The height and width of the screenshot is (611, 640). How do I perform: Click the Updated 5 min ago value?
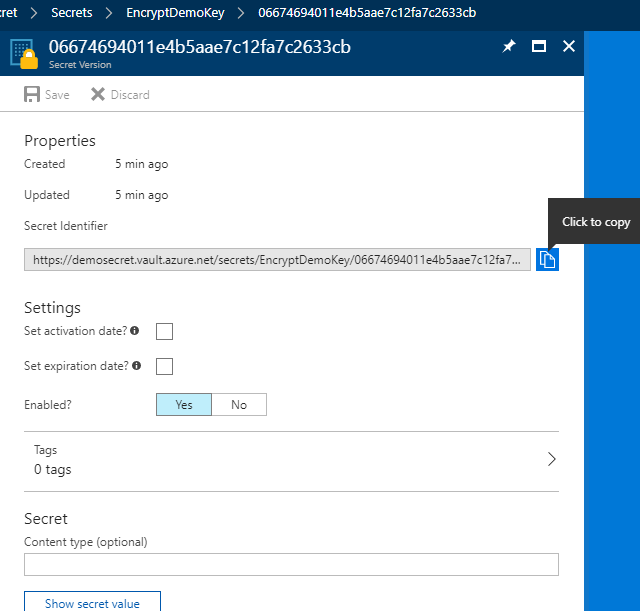(141, 195)
